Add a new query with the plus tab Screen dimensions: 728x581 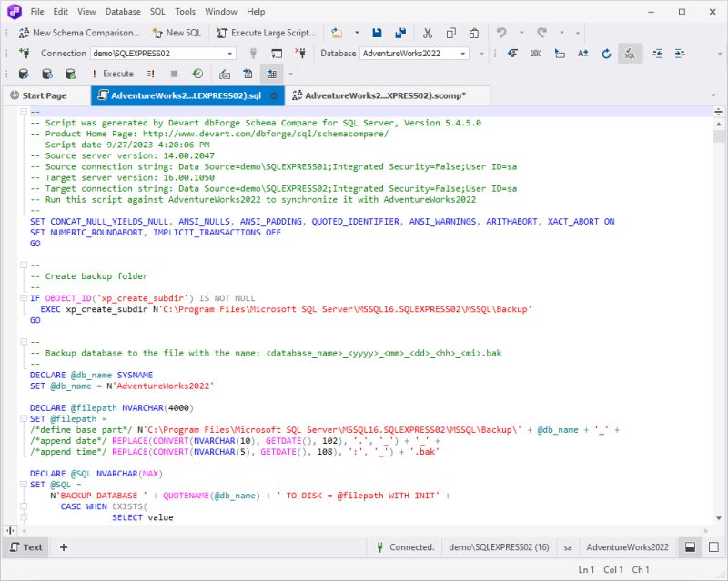pos(63,547)
